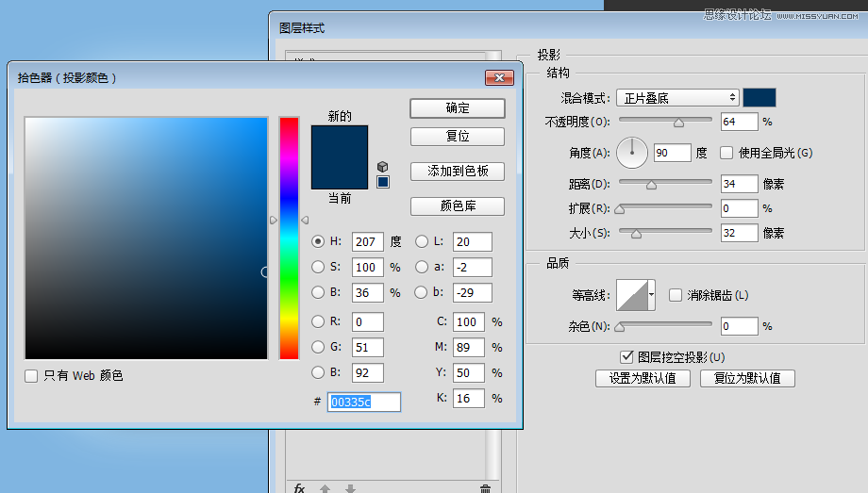Click the angle dial control
The image size is (868, 493).
pyautogui.click(x=632, y=153)
